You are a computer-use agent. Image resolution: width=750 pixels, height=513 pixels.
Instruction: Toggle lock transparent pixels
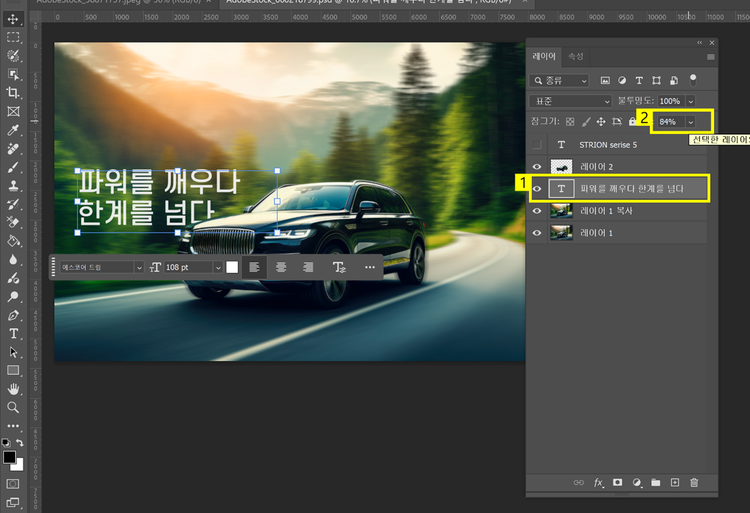pos(570,122)
